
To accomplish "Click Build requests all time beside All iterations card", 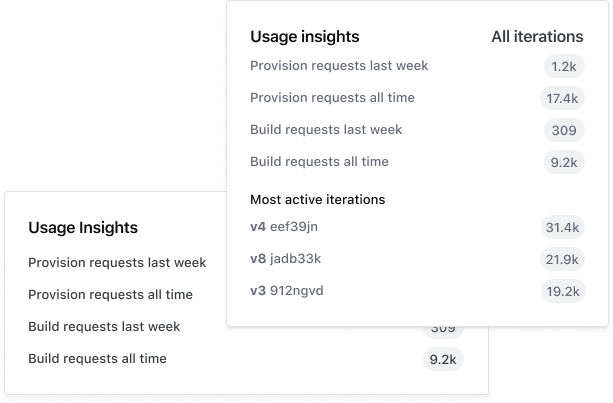I will (x=319, y=162).
